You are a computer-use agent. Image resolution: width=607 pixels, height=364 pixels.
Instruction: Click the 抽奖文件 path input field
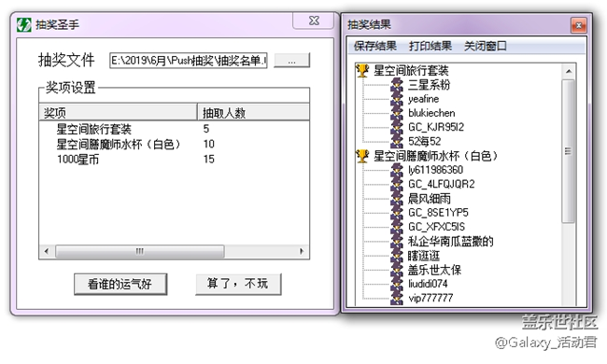pyautogui.click(x=189, y=61)
